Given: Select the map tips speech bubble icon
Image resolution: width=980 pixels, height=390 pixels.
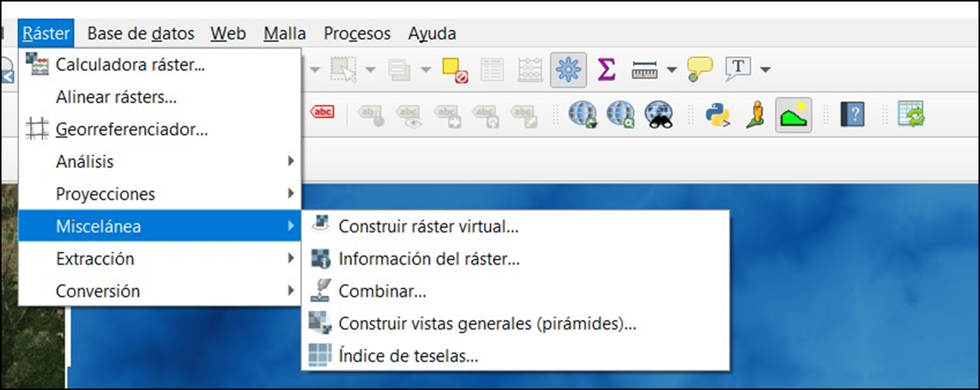Looking at the screenshot, I should (x=699, y=69).
